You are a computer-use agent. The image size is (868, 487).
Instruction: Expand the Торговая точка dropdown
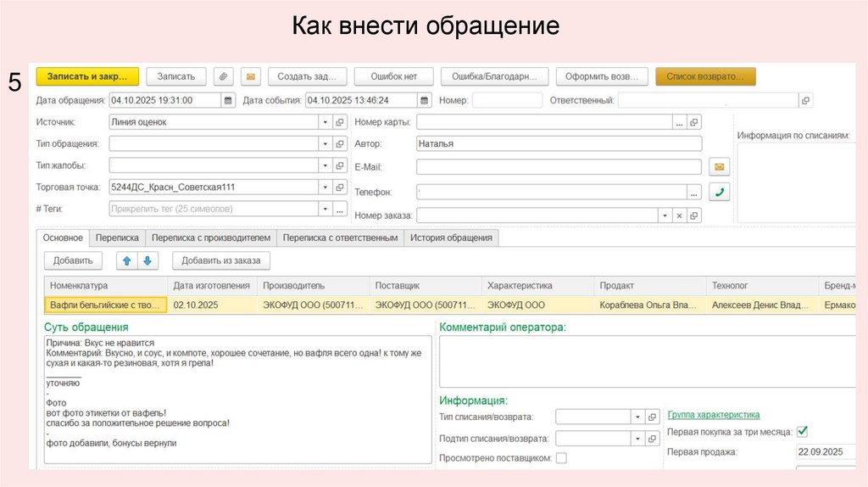pyautogui.click(x=325, y=187)
